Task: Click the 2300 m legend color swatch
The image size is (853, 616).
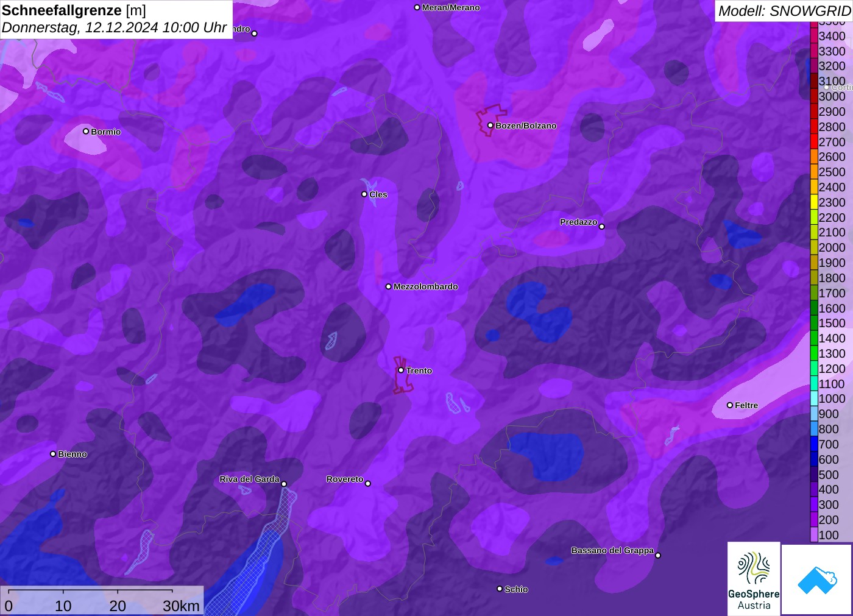Action: (x=814, y=202)
